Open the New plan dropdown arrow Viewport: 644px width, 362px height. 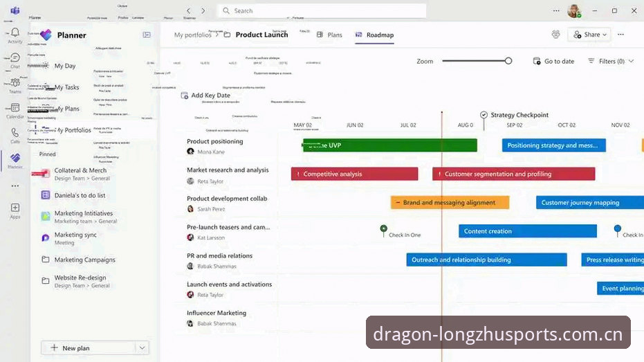tap(142, 347)
